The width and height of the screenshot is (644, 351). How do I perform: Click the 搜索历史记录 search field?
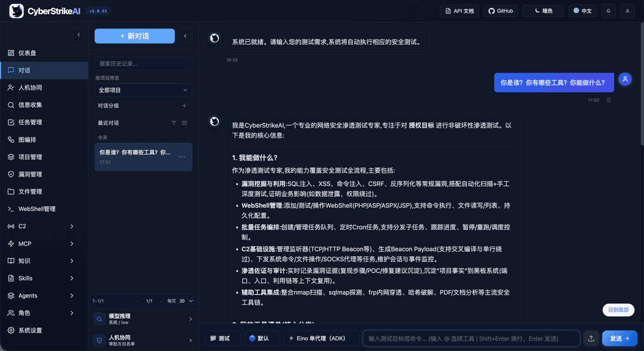coord(143,64)
